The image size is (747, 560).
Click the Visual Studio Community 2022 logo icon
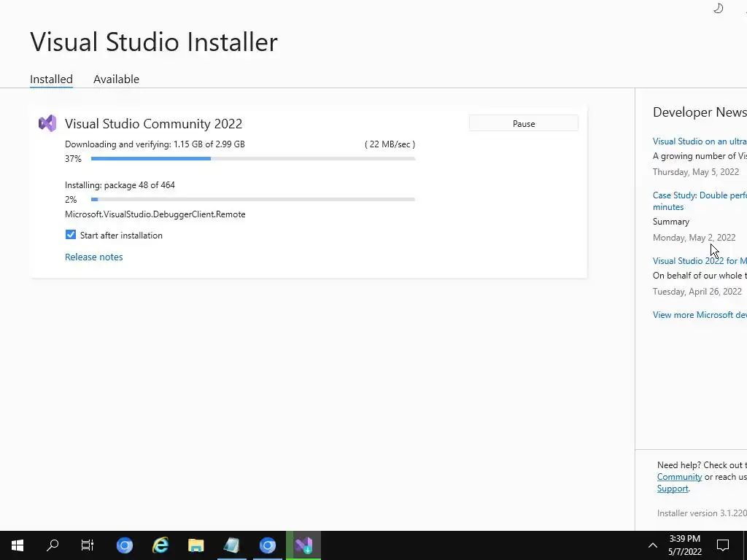(47, 123)
